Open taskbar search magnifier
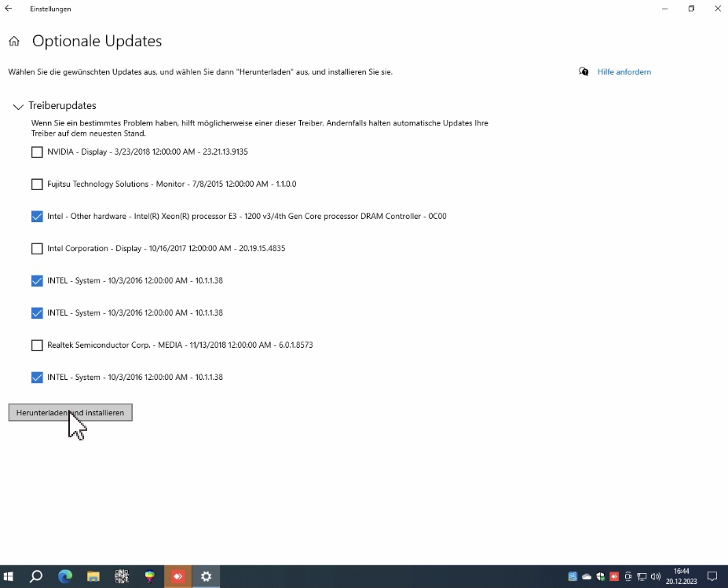This screenshot has height=588, width=728. point(36,576)
